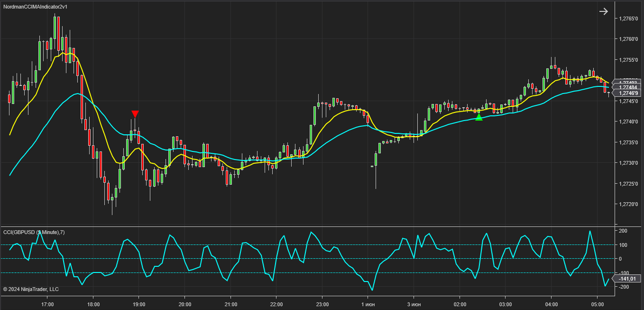Click the -100 level on CCI axis
This screenshot has height=310, width=644.
pyautogui.click(x=625, y=273)
